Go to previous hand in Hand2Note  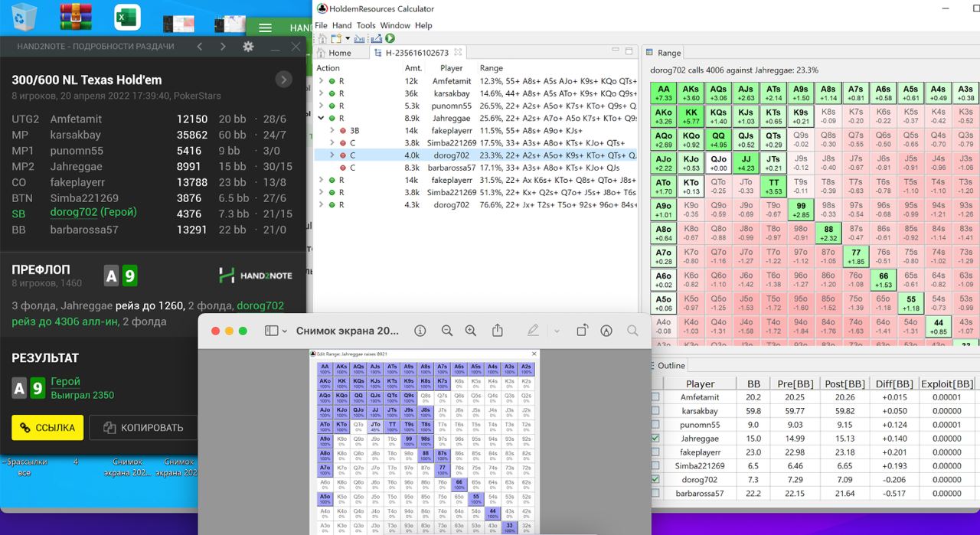tap(199, 47)
